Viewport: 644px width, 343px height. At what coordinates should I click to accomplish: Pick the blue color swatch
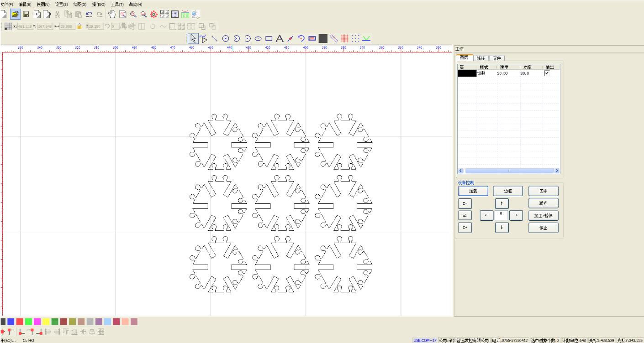coord(11,322)
